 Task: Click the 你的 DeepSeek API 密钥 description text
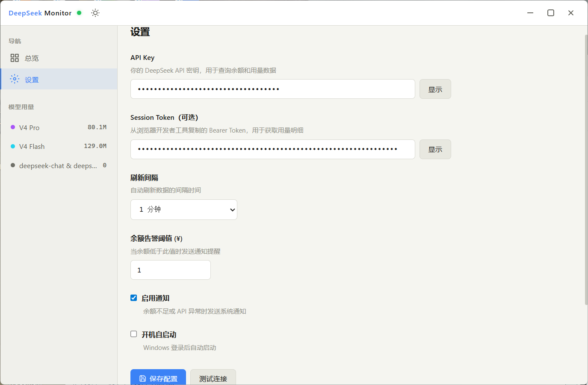click(x=203, y=70)
